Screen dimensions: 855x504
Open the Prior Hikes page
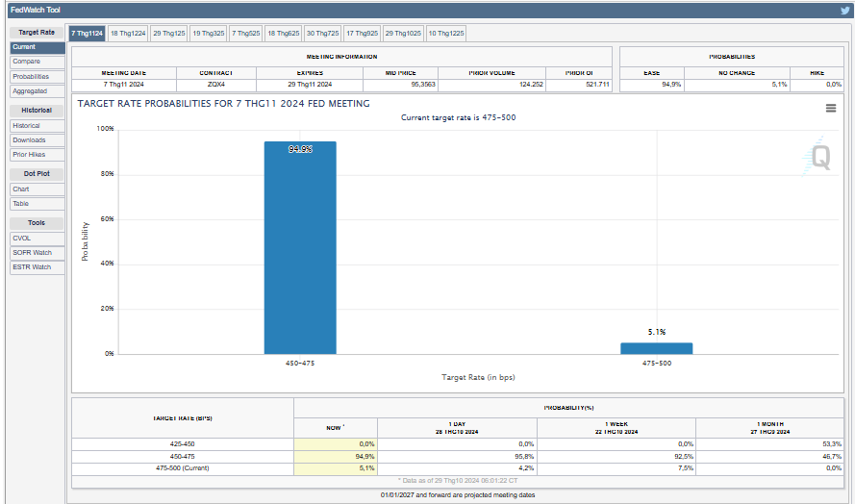tap(37, 155)
